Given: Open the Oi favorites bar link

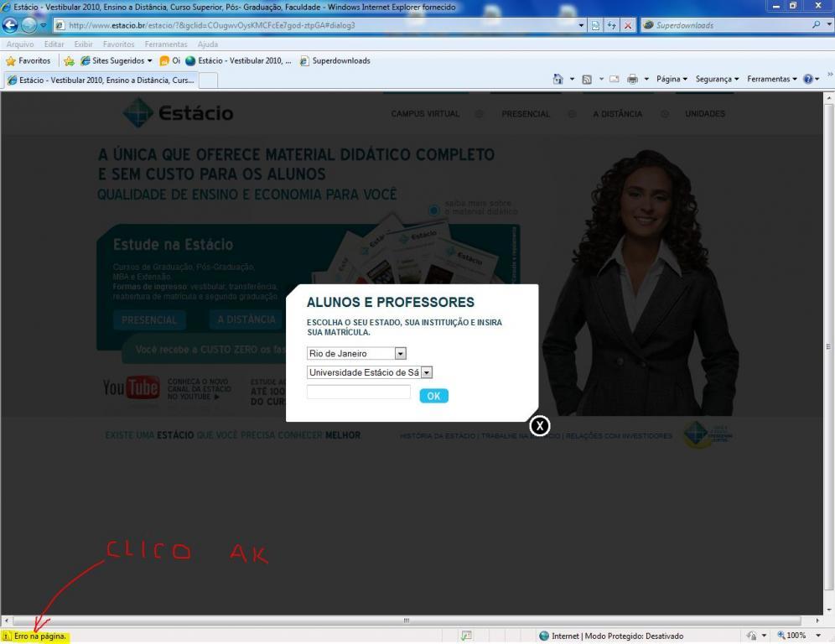Looking at the screenshot, I should (x=170, y=60).
